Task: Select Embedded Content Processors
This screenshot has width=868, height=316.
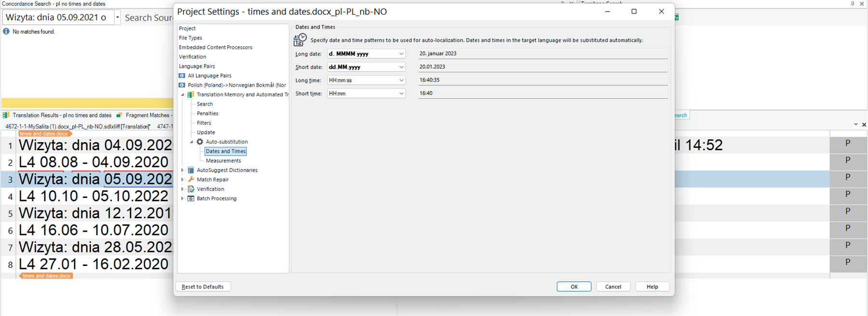Action: pyautogui.click(x=216, y=47)
